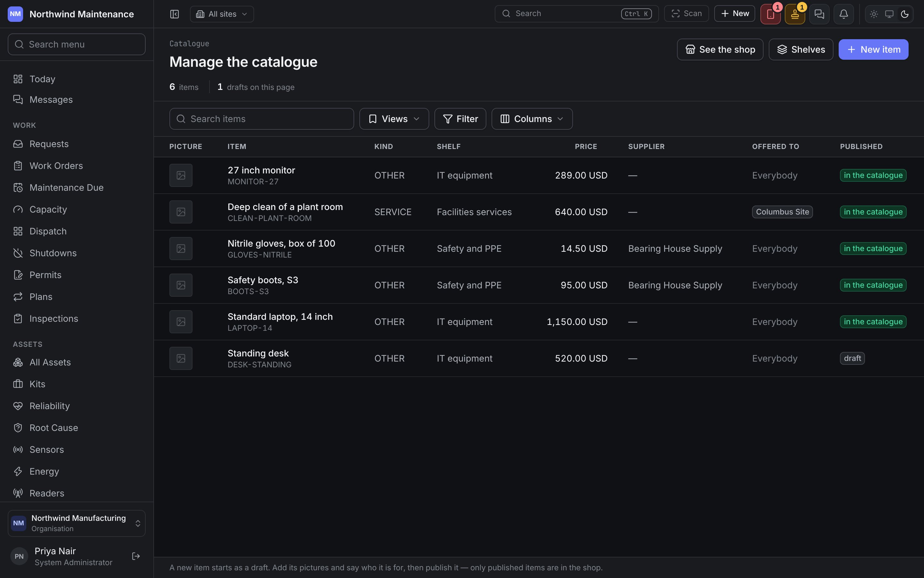The width and height of the screenshot is (924, 578).
Task: Open Nitrile gloves, box of 100
Action: click(281, 243)
